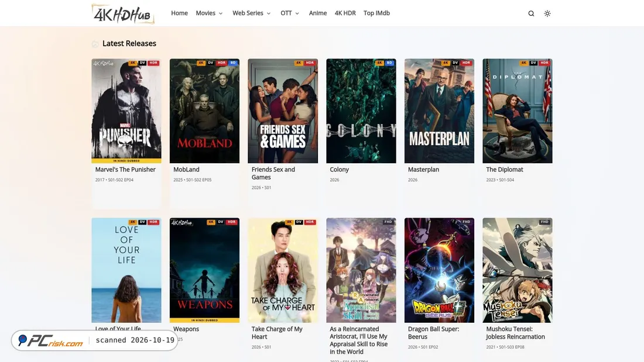Click the BD badge on MobLand poster
Viewport: 644px width, 362px height.
pyautogui.click(x=233, y=63)
